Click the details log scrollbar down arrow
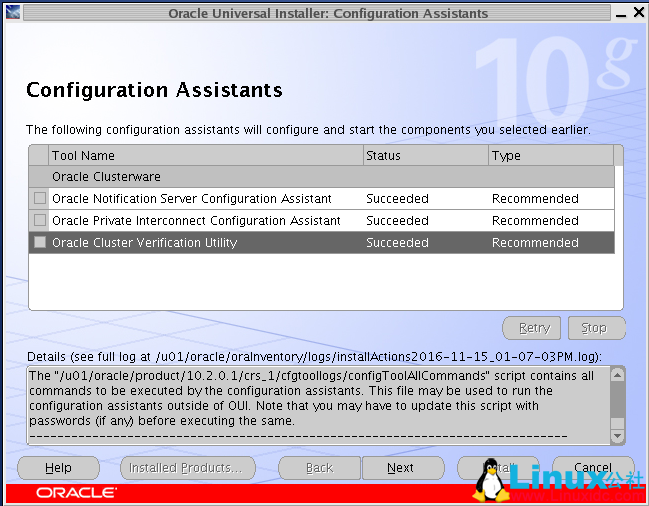 [617, 436]
